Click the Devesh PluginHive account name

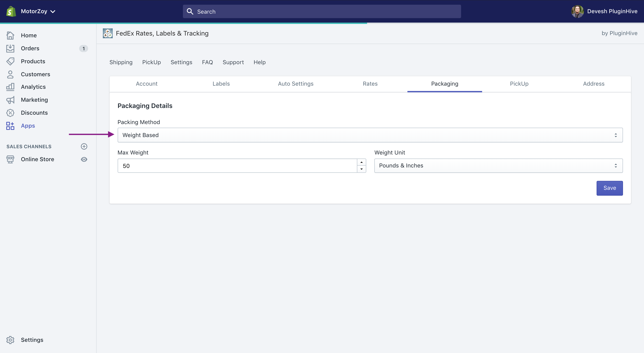612,11
